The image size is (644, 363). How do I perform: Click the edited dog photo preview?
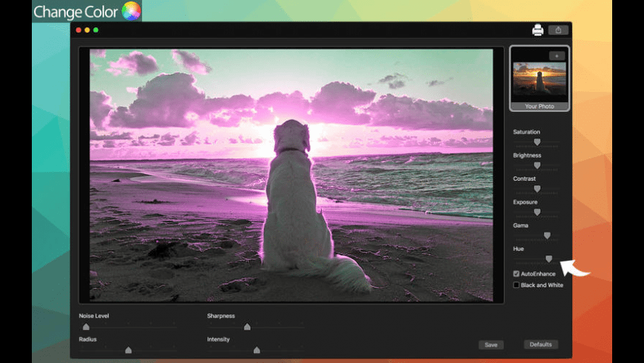click(x=291, y=176)
